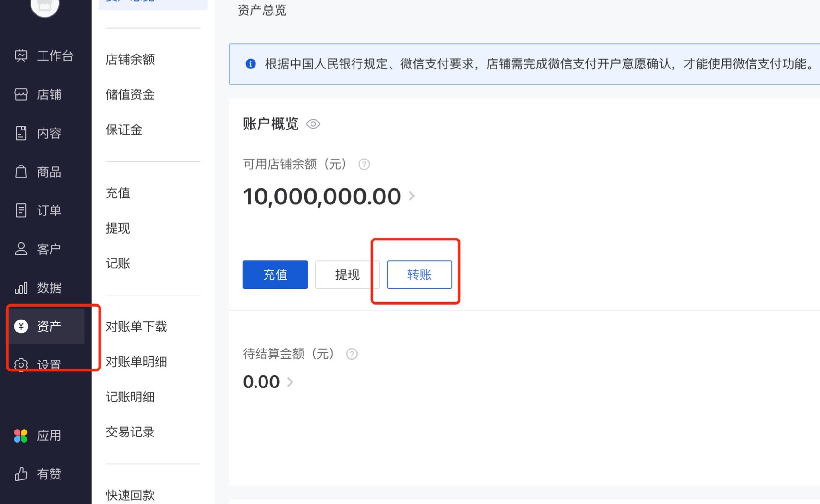Click the 店铺 shop icon in sidebar
Viewport: 820px width, 504px height.
[21, 95]
